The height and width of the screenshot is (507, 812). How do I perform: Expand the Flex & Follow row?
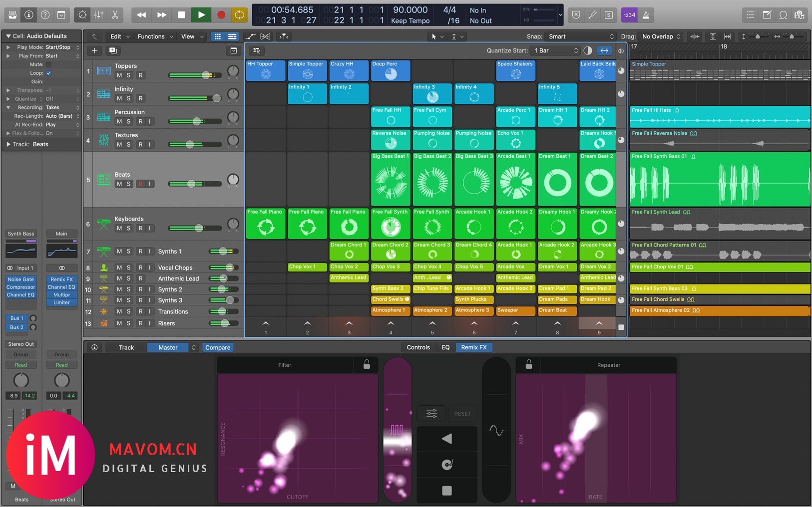(8, 133)
